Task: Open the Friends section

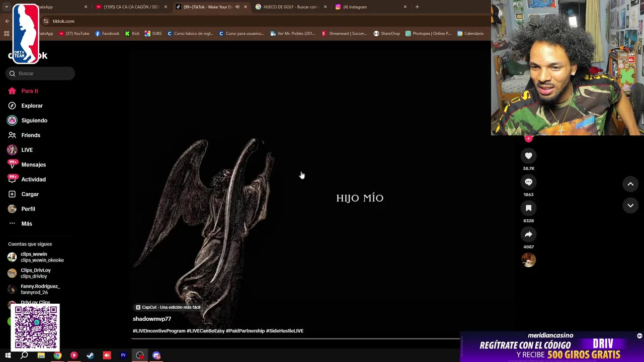Action: 31,135
